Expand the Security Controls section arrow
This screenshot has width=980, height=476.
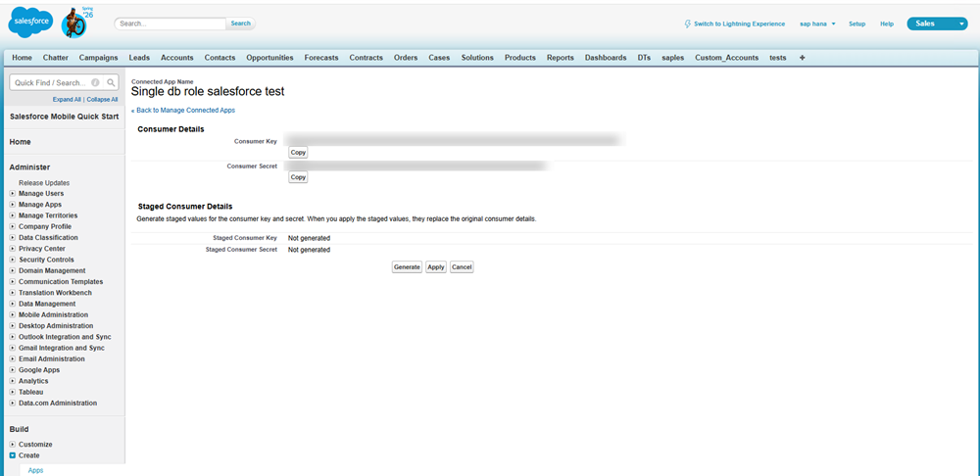(x=13, y=260)
